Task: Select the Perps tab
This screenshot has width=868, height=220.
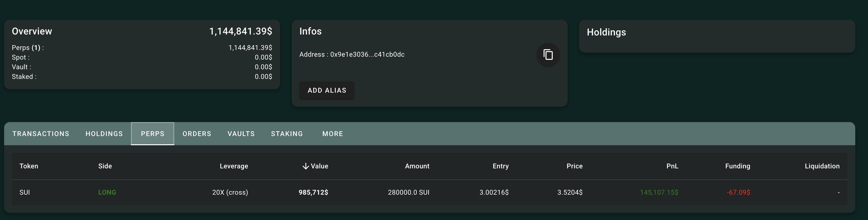Action: 153,134
